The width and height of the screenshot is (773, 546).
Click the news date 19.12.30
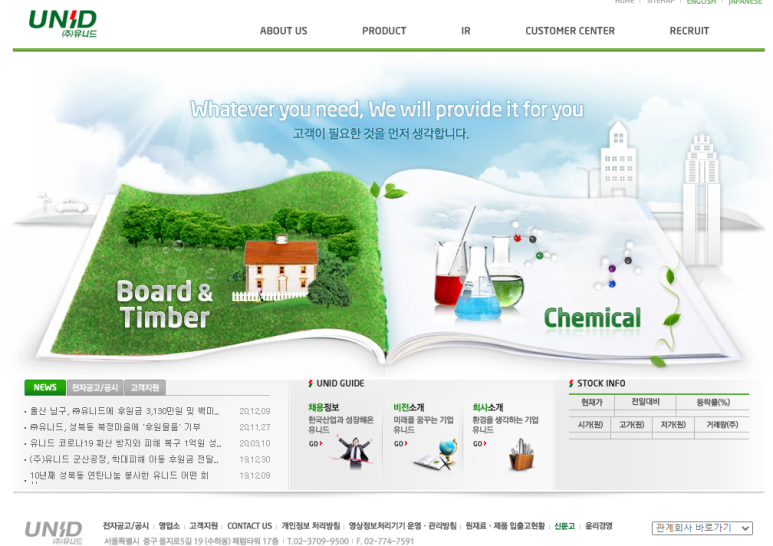(255, 460)
